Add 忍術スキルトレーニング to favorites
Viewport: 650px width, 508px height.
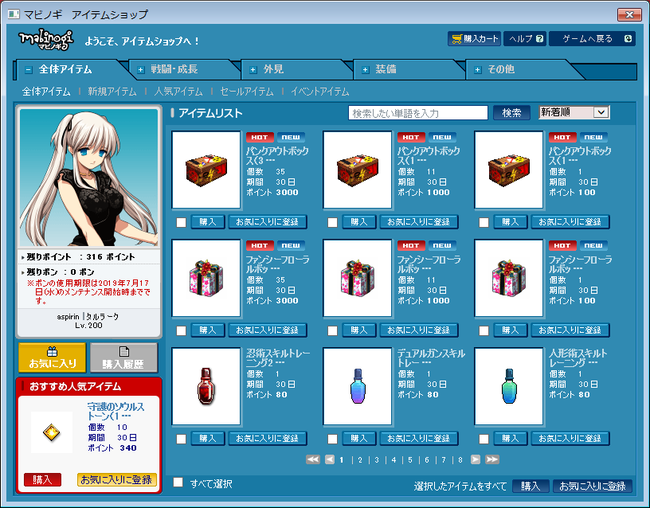[x=267, y=438]
